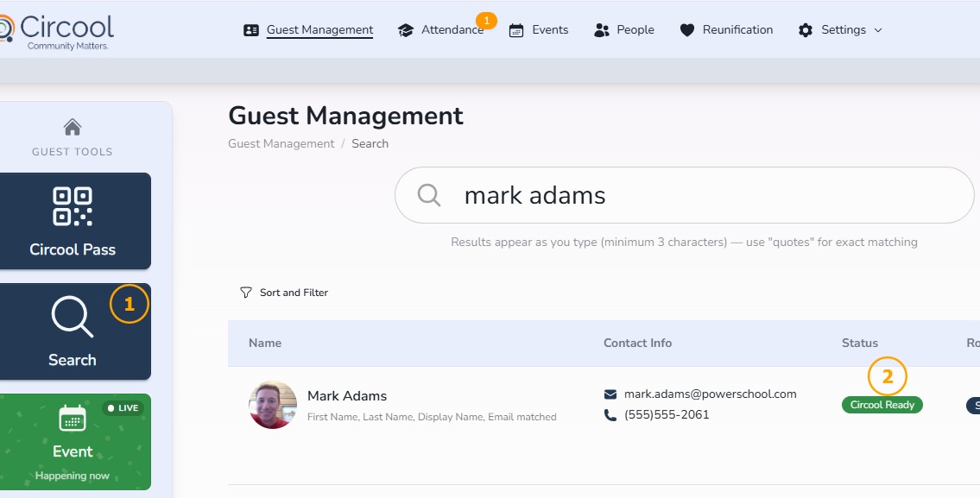This screenshot has width=980, height=498.
Task: Click the Attendance graduation cap icon
Action: pos(406,30)
